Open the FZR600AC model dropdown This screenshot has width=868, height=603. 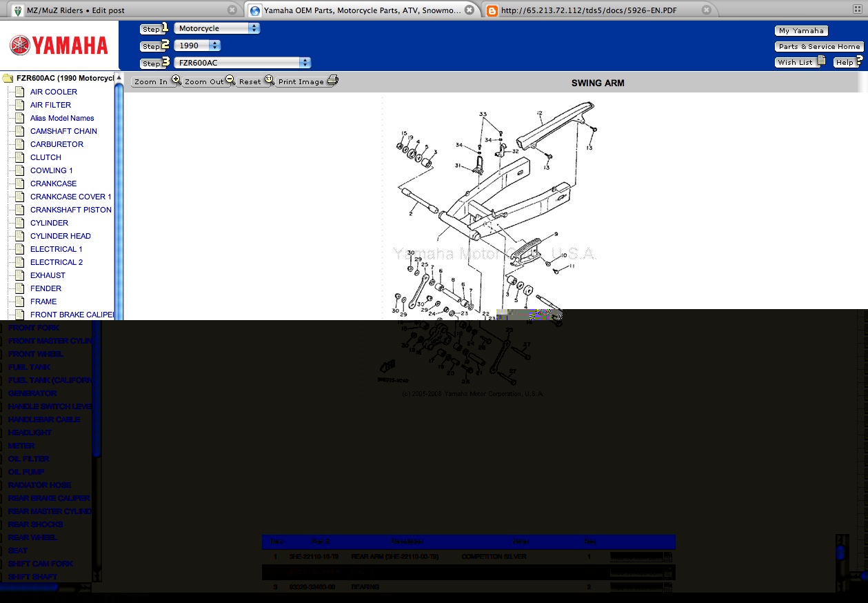coord(243,63)
